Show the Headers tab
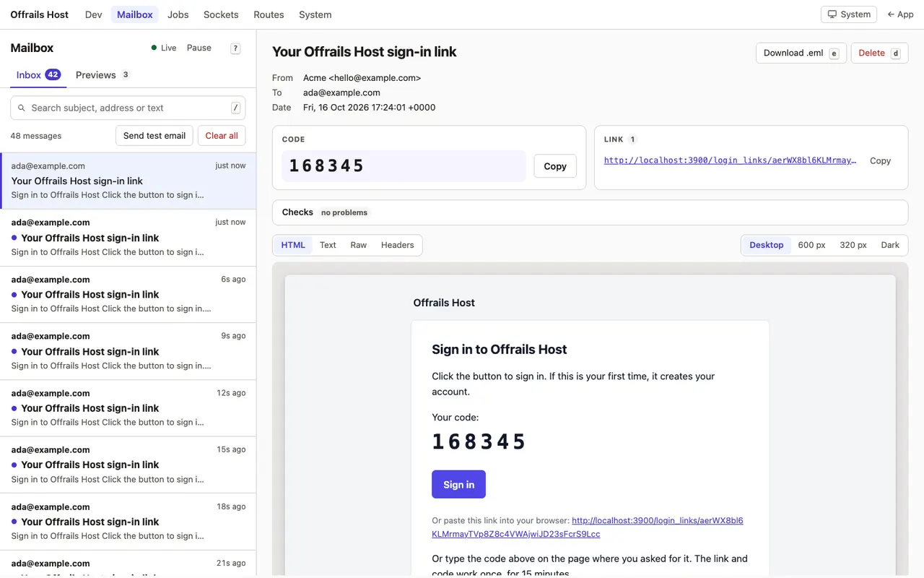Viewport: 924px width, 578px height. [x=398, y=245]
